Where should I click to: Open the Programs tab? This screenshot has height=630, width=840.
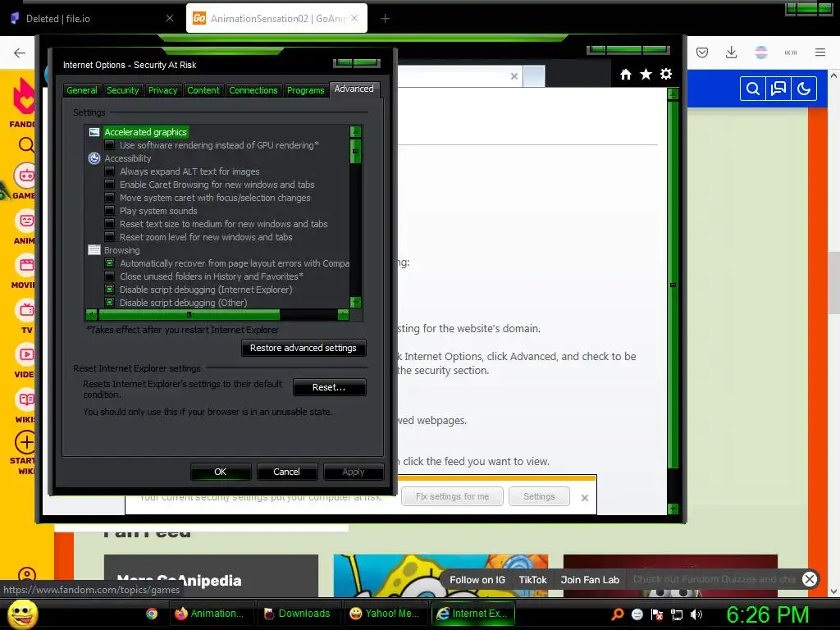(x=305, y=90)
